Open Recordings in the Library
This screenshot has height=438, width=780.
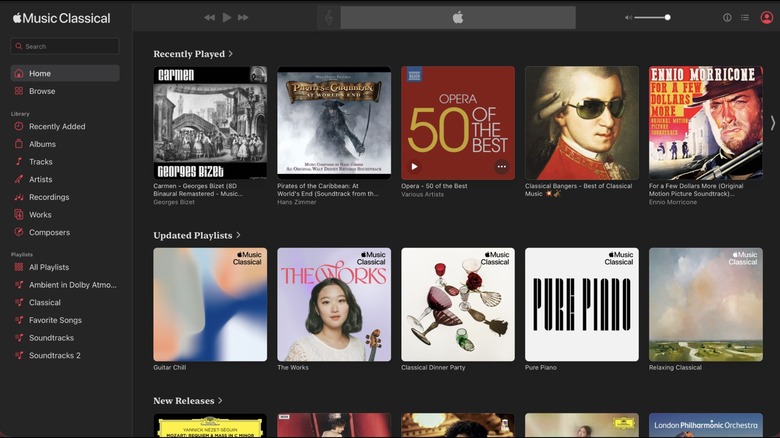tap(65, 197)
